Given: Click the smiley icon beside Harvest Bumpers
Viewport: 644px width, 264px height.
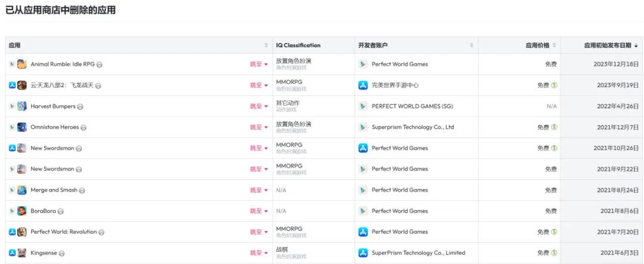Looking at the screenshot, I should point(80,106).
